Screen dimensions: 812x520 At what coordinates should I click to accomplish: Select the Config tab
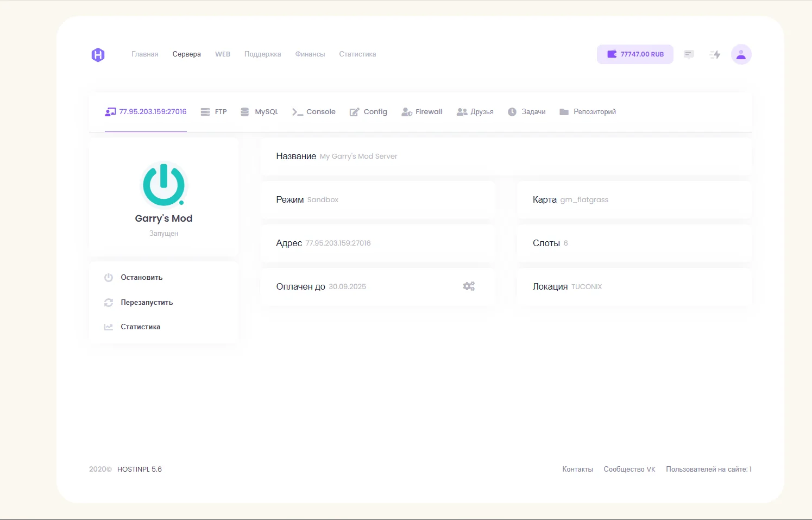368,112
